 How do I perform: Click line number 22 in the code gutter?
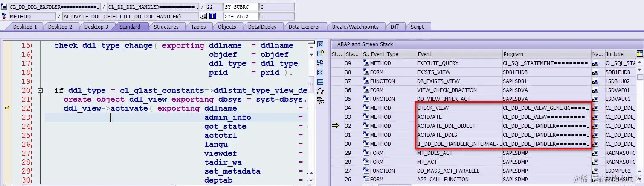[26, 108]
